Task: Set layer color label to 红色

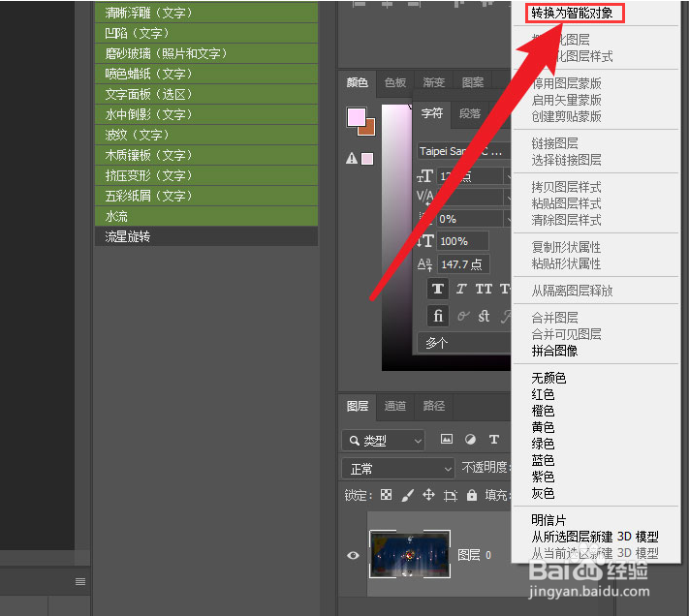Action: pos(543,394)
